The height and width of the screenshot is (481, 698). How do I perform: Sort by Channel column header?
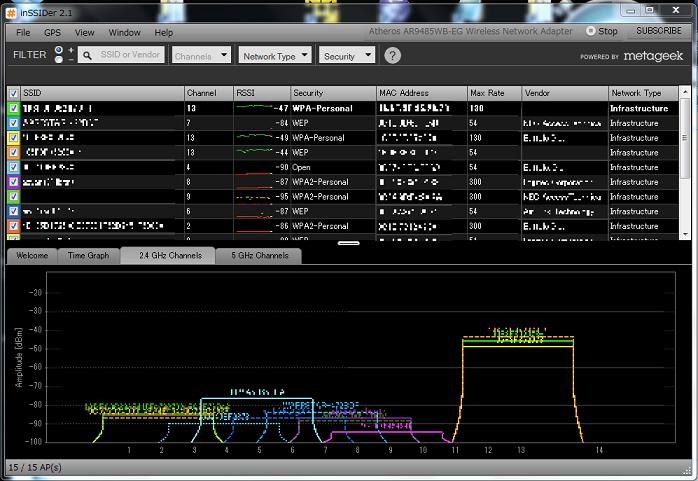tap(209, 93)
